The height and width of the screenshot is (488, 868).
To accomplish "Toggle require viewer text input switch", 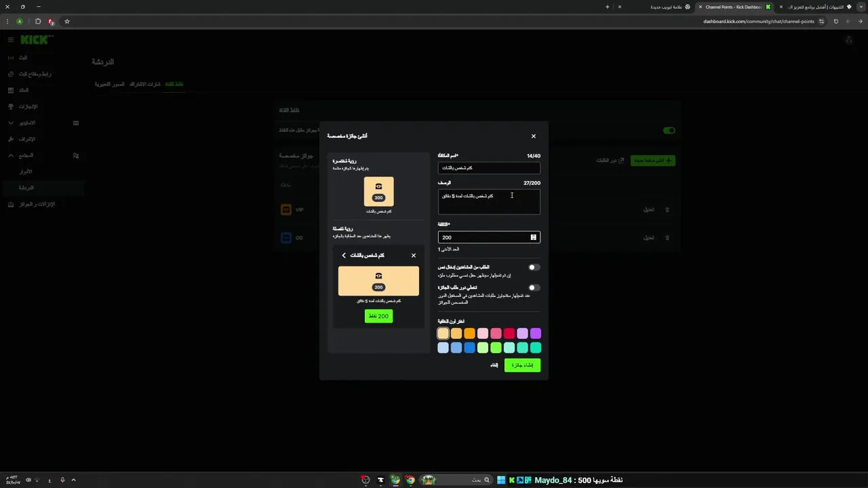I will click(534, 268).
